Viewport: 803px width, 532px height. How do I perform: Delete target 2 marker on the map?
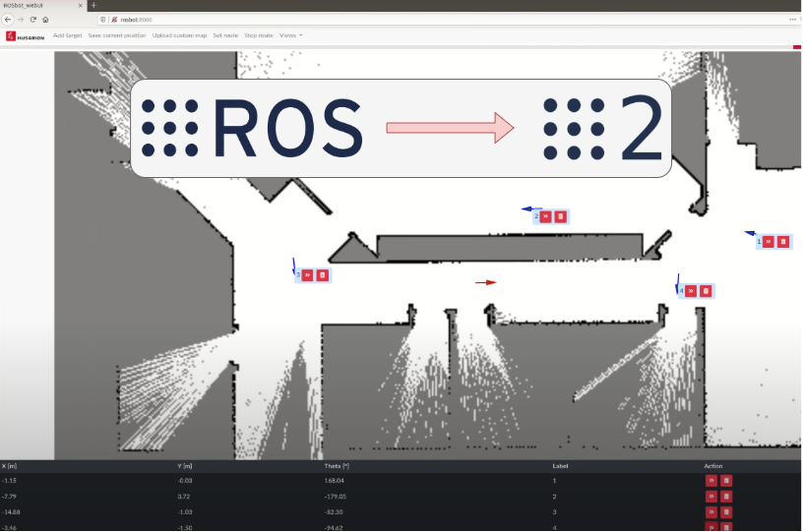[x=561, y=216]
